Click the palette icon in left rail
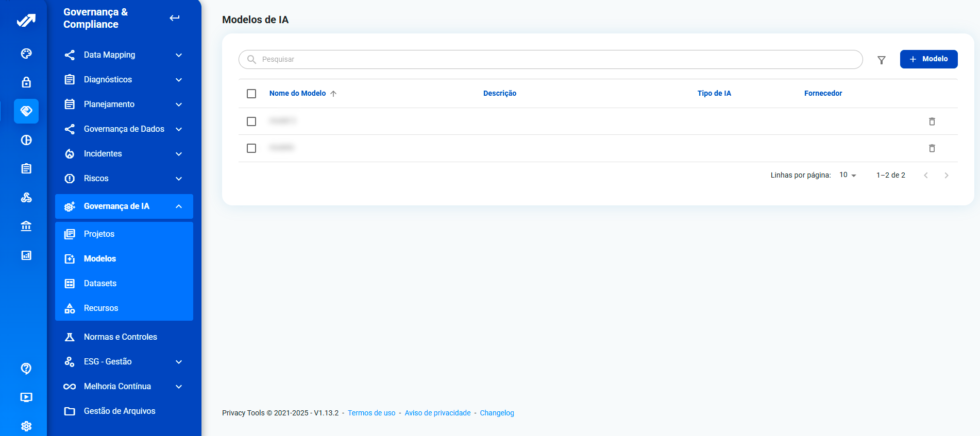 click(26, 54)
